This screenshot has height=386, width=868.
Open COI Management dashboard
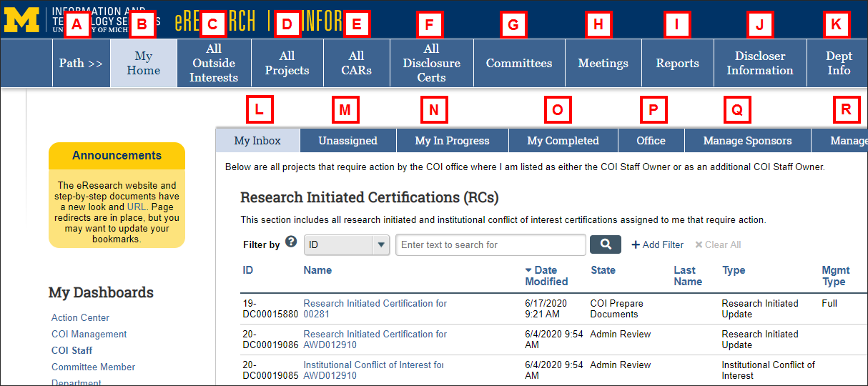click(89, 334)
